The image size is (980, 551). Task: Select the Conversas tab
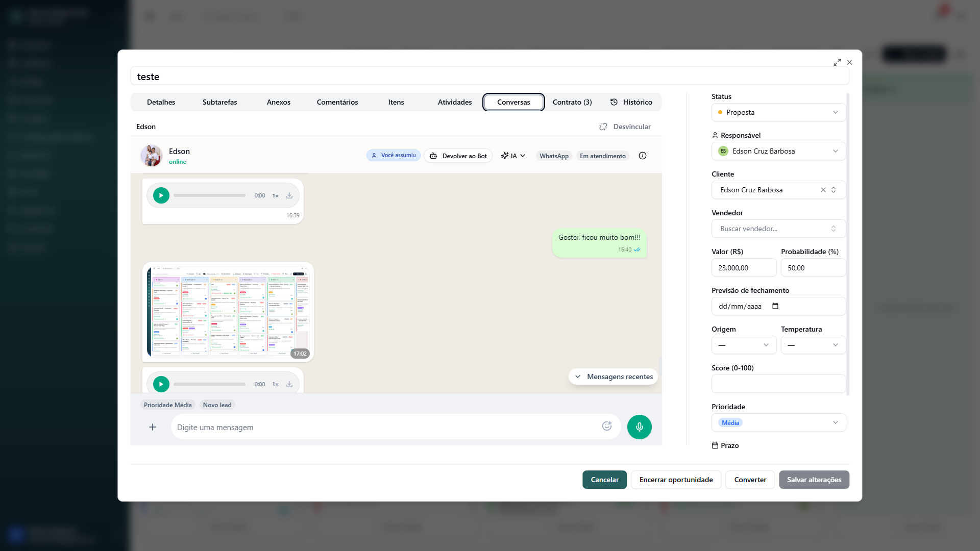pos(513,102)
